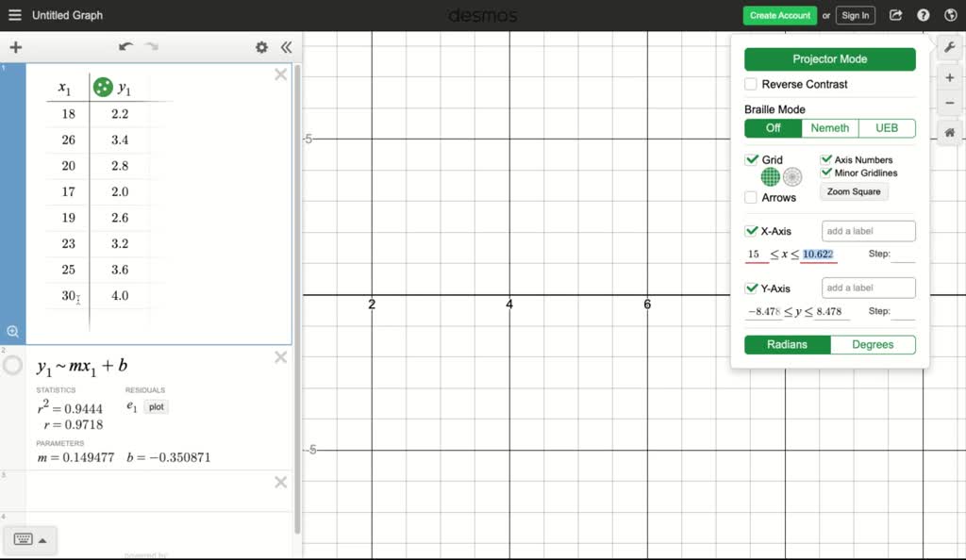966x560 pixels.
Task: Enable Reverse Contrast
Action: pyautogui.click(x=750, y=84)
